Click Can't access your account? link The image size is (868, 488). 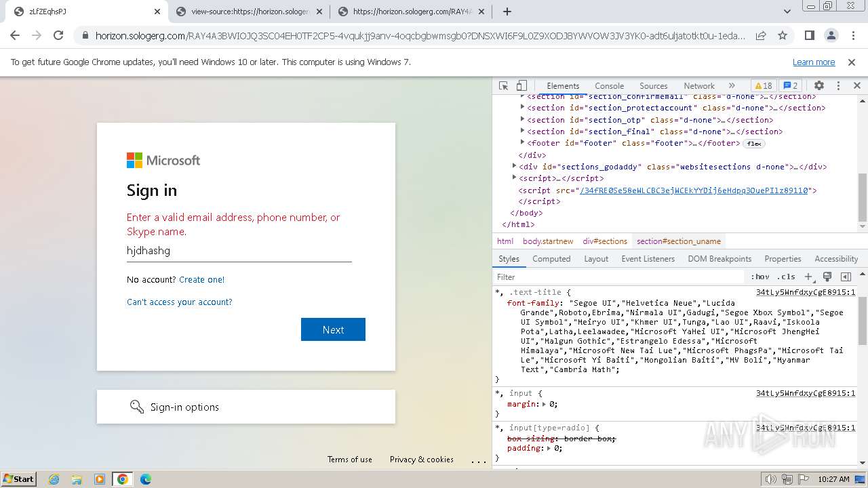180,302
